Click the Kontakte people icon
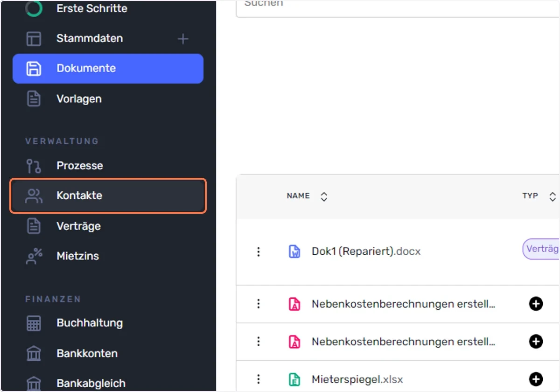Image resolution: width=560 pixels, height=392 pixels. [x=34, y=196]
